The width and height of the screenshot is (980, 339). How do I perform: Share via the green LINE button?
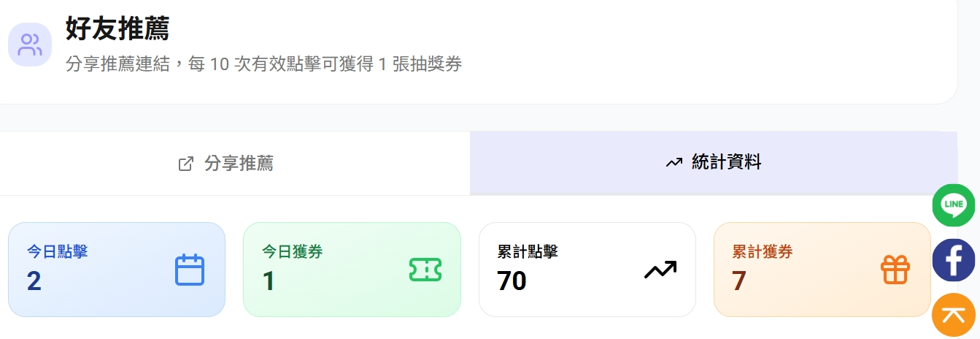coord(954,205)
